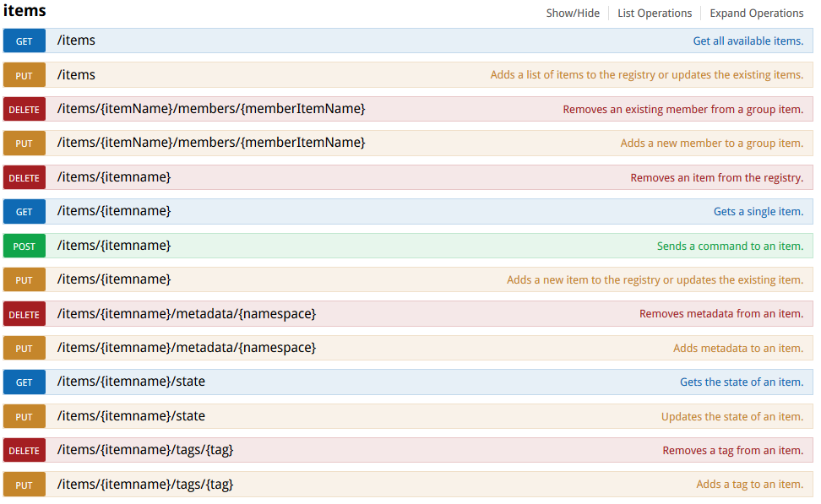The image size is (821, 504).
Task: Click 'Removes metadata from an item.' description
Action: coord(720,314)
